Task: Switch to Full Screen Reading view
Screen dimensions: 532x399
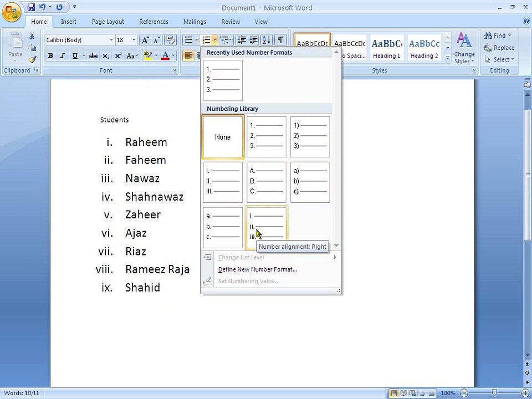Action: pos(403,393)
